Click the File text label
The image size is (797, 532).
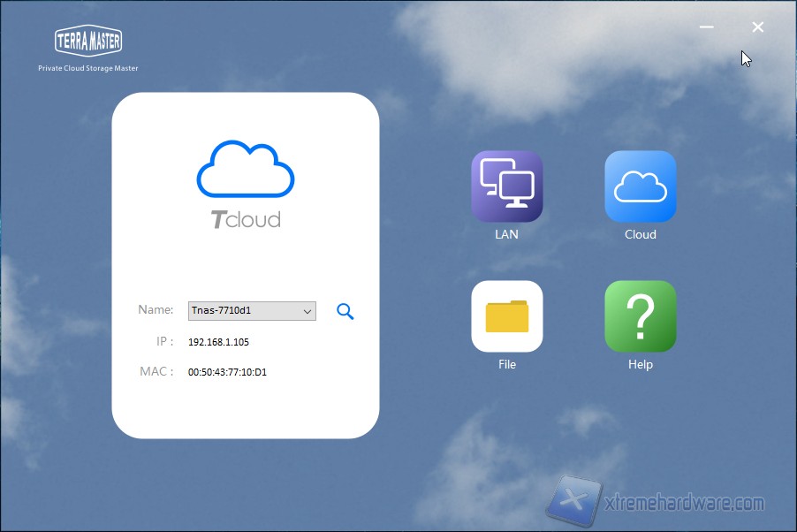pos(506,364)
